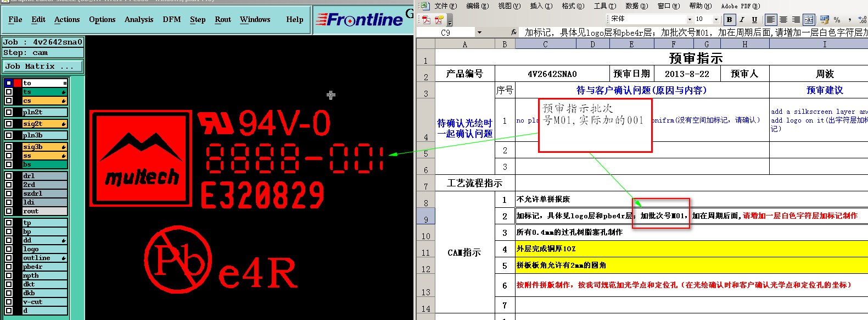Click the Frontline logo
This screenshot has height=320, width=868.
point(361,20)
